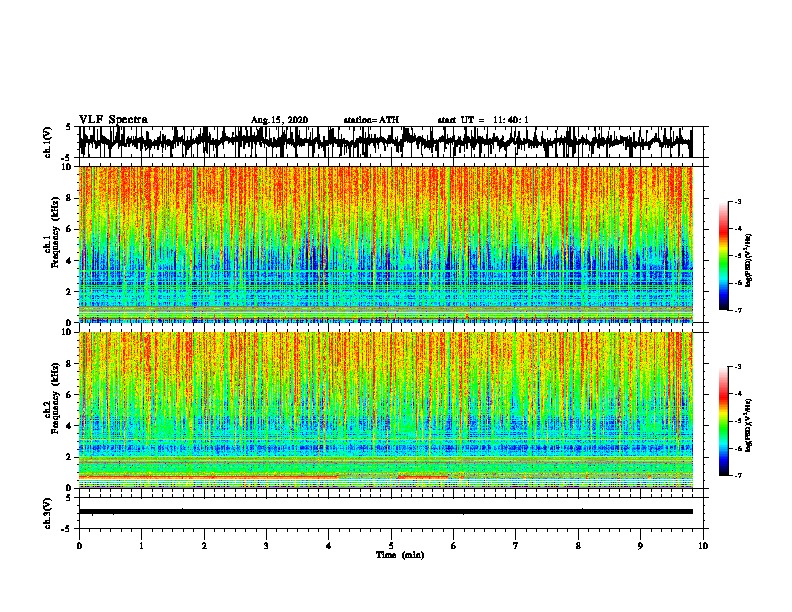This screenshot has width=792, height=612.
Task: Click the time axis tick label 1
Action: [141, 546]
